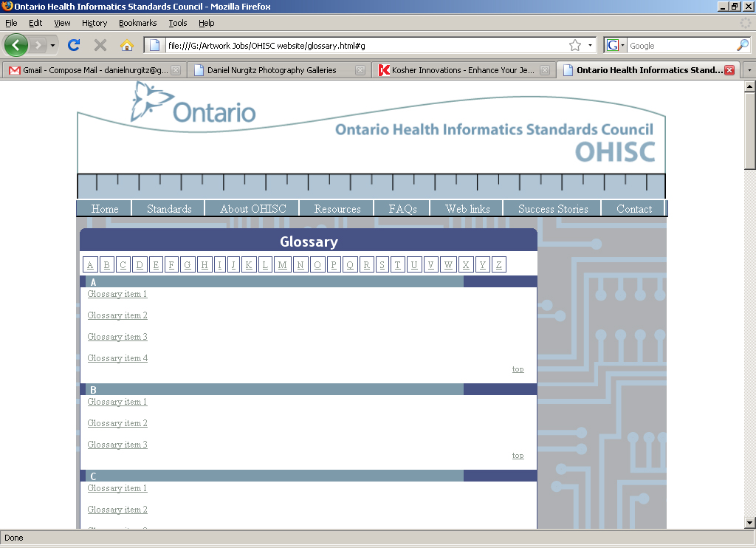756x548 pixels.
Task: Open the About OHISC nav item
Action: [x=253, y=209]
